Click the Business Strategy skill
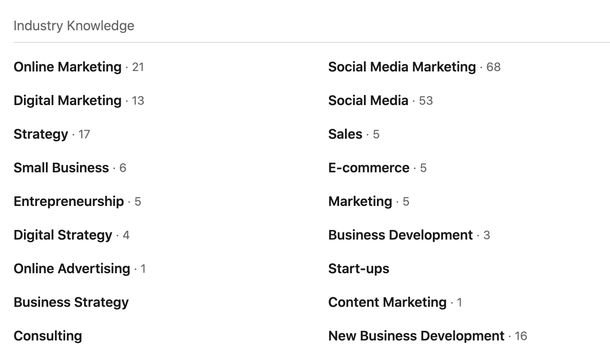The width and height of the screenshot is (610, 364). (x=71, y=302)
